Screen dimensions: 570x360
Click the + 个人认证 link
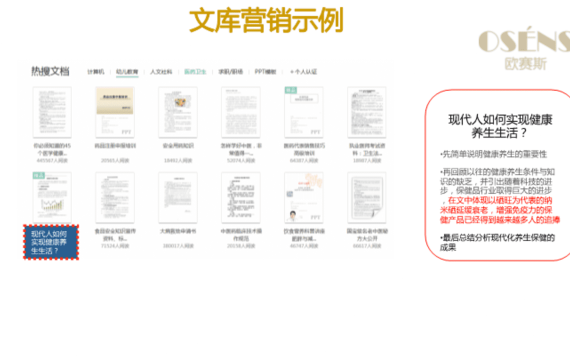tap(304, 72)
